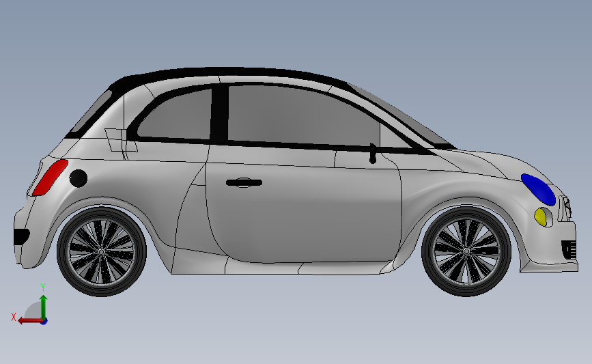Viewport: 592px width, 364px height.
Task: Select the front grille vent
Action: coord(569,249)
